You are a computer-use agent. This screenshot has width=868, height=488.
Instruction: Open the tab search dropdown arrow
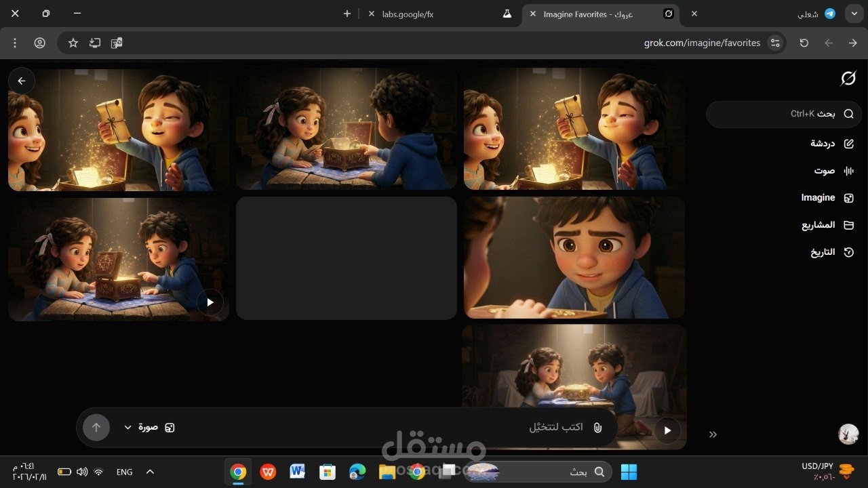(x=854, y=14)
